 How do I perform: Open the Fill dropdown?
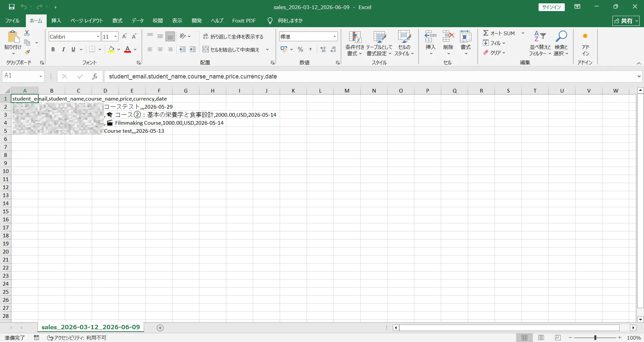click(x=494, y=43)
